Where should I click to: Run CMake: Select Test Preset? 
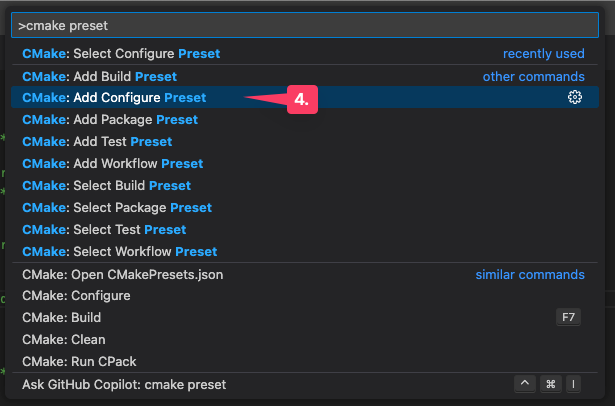(104, 230)
